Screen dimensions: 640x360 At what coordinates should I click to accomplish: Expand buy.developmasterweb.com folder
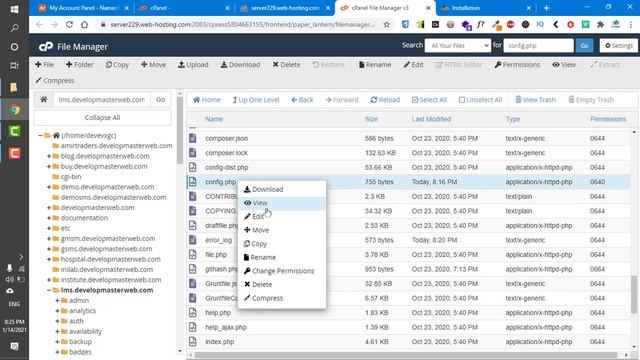(x=49, y=166)
